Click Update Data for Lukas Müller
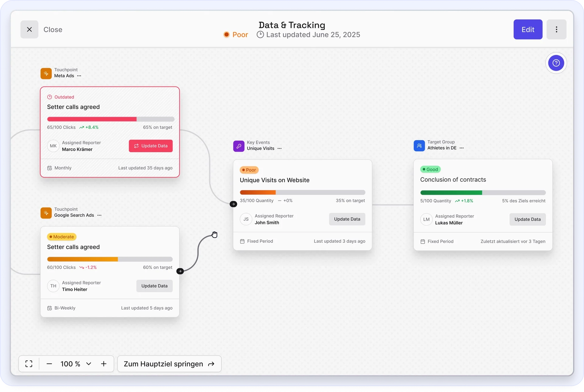This screenshot has width=584, height=392. point(527,219)
